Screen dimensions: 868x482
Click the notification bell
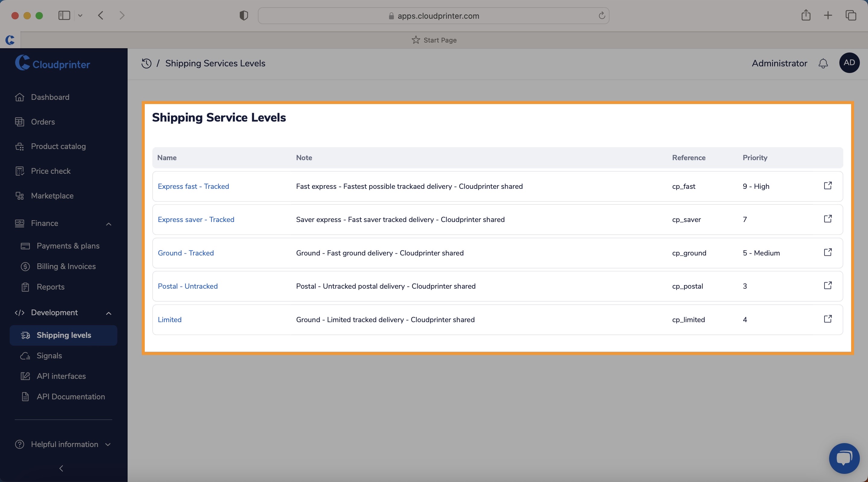click(x=823, y=63)
